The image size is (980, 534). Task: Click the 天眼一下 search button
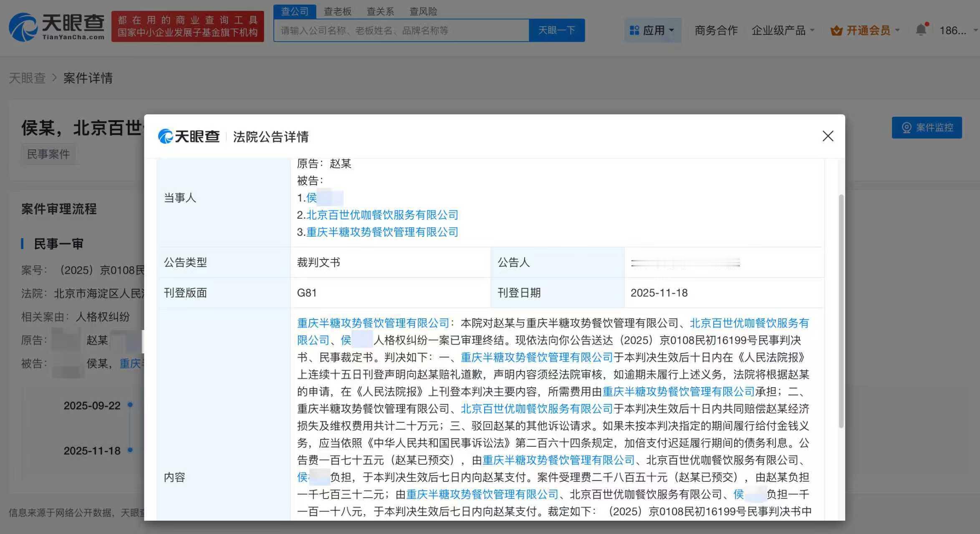[x=557, y=30]
